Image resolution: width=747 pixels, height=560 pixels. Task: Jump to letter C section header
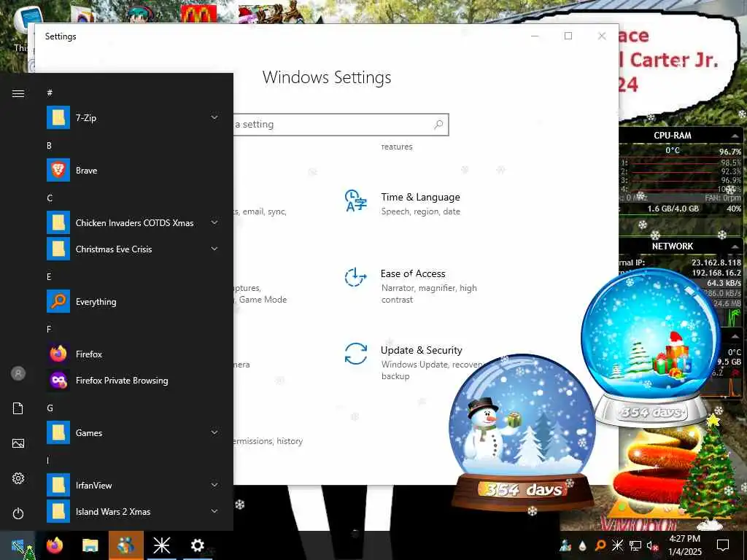50,198
